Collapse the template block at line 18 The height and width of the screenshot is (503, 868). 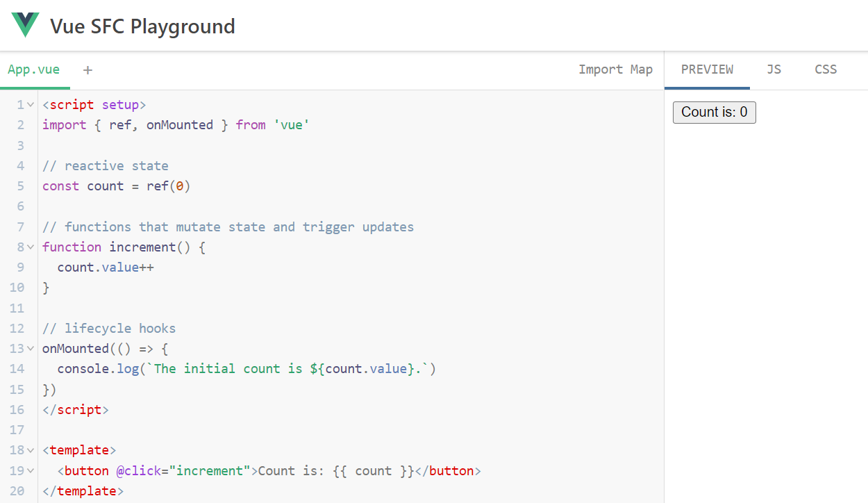pos(31,450)
